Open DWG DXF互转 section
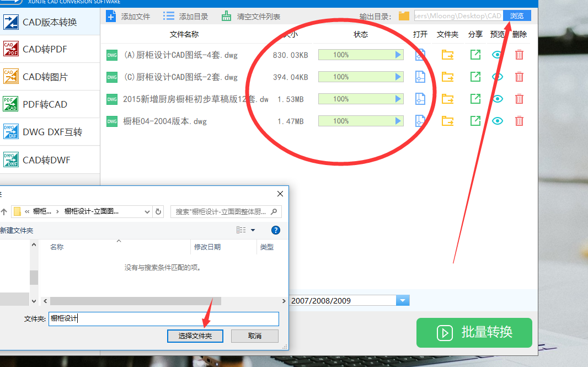The height and width of the screenshot is (367, 588). coord(50,132)
